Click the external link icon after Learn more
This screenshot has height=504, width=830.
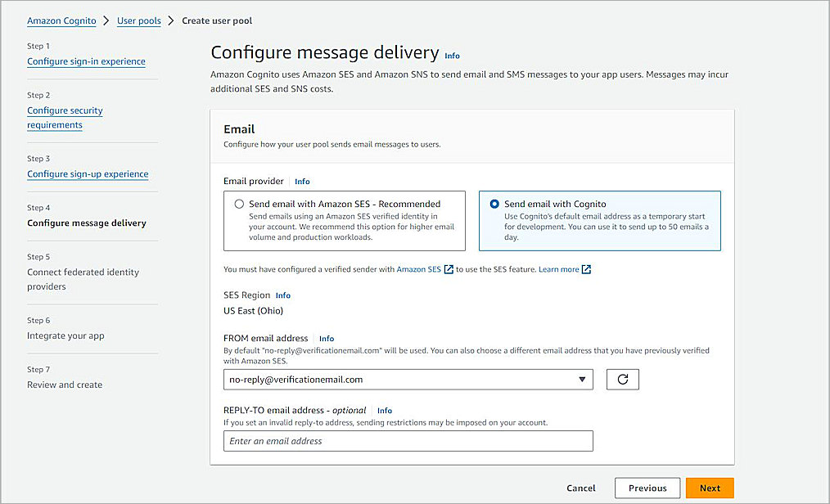tap(585, 268)
